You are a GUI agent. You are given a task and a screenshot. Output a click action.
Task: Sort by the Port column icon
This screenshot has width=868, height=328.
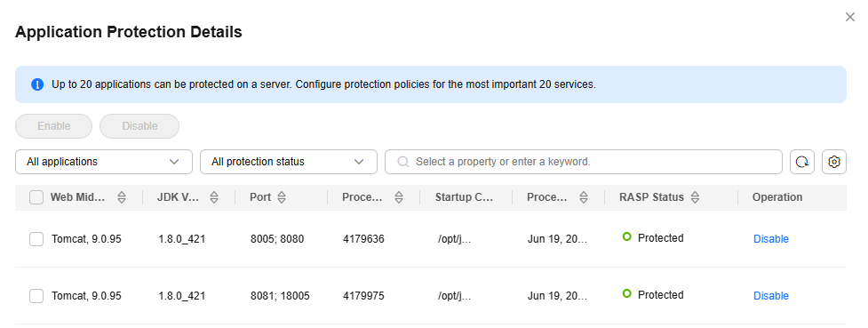[282, 197]
